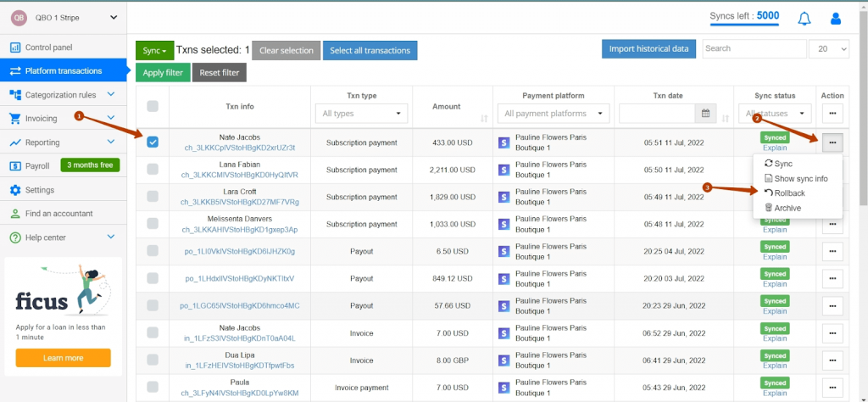The width and height of the screenshot is (868, 402).
Task: Expand the green Sync dropdown button
Action: (x=155, y=50)
